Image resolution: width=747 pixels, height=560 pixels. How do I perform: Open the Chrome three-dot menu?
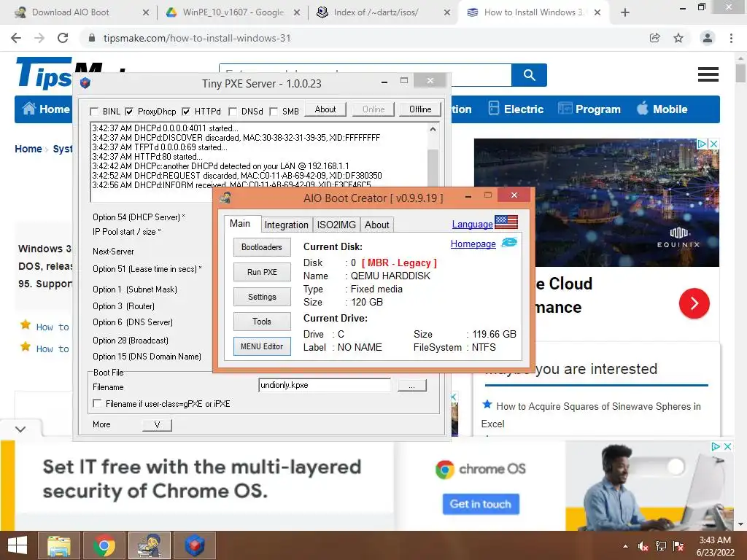point(731,38)
